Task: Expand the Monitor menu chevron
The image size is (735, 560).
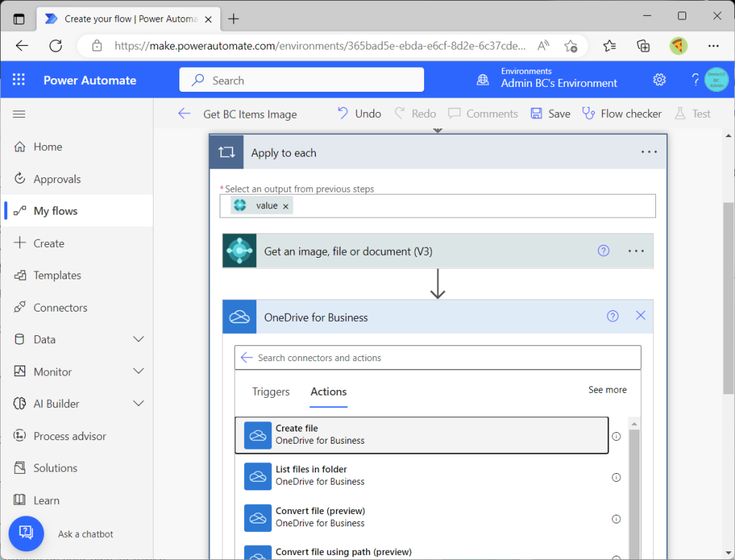Action: point(139,371)
